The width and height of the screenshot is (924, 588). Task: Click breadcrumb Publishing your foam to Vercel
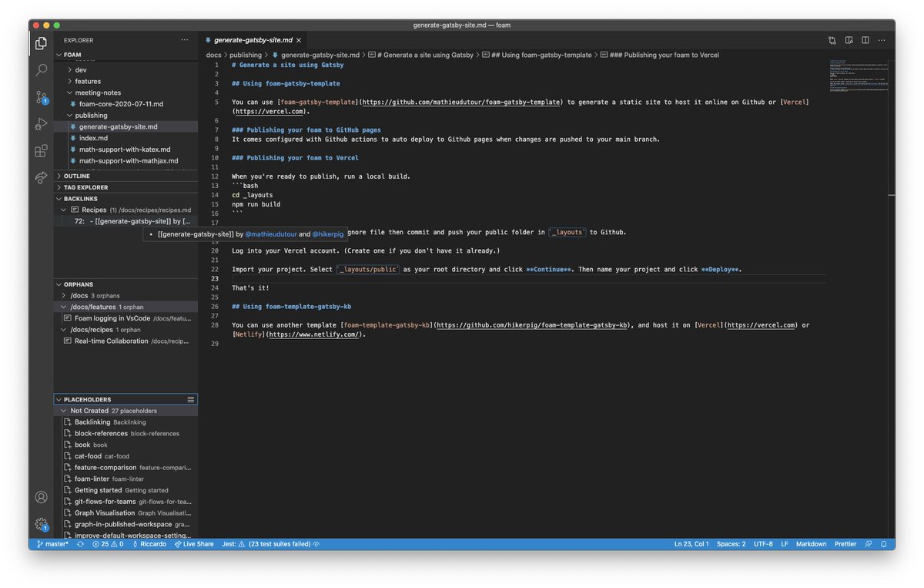coord(659,55)
